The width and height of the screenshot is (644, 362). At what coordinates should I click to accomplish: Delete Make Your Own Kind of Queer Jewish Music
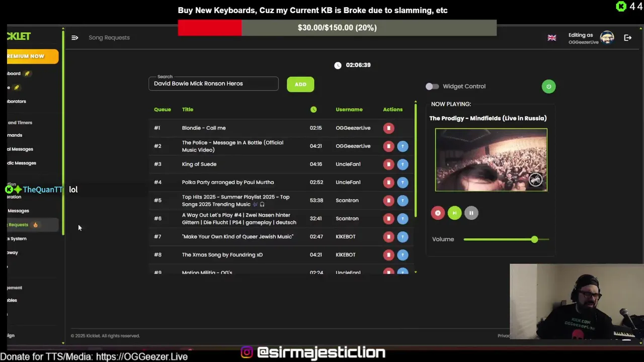click(388, 237)
